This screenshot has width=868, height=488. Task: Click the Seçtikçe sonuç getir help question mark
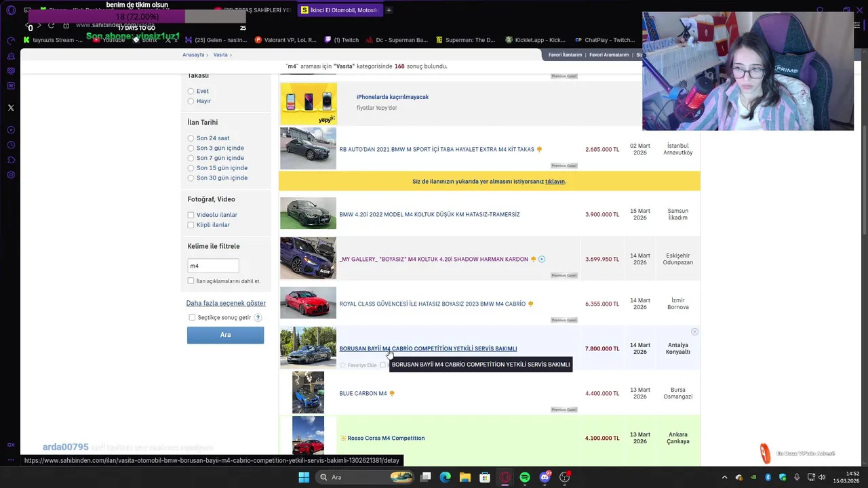tap(258, 317)
